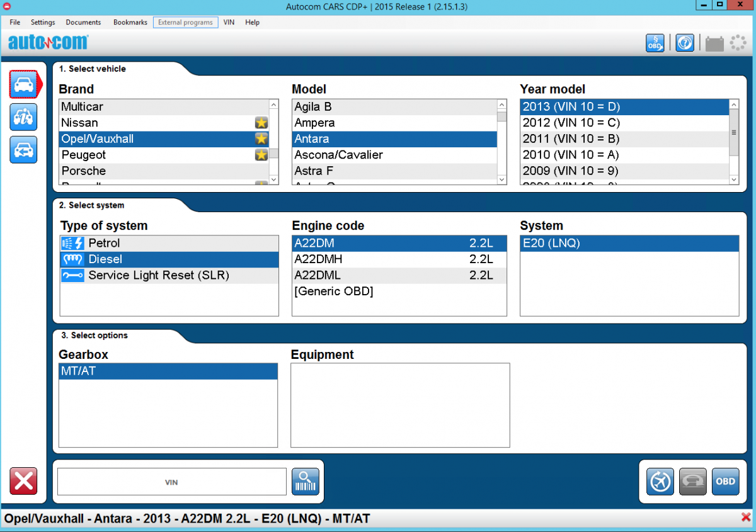Clear selection with red X in status bar

[x=747, y=517]
